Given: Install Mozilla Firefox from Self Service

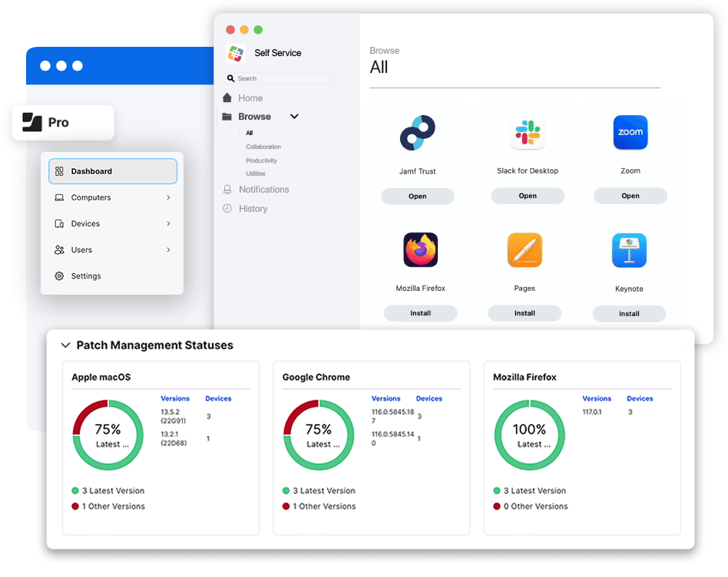Looking at the screenshot, I should 420,313.
